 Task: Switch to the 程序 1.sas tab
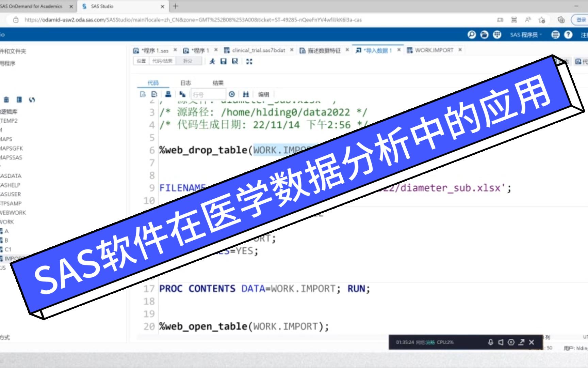click(151, 50)
